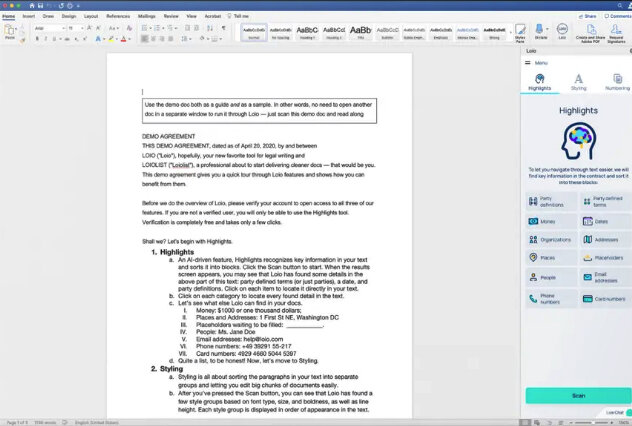Click the Share button

pos(588,16)
